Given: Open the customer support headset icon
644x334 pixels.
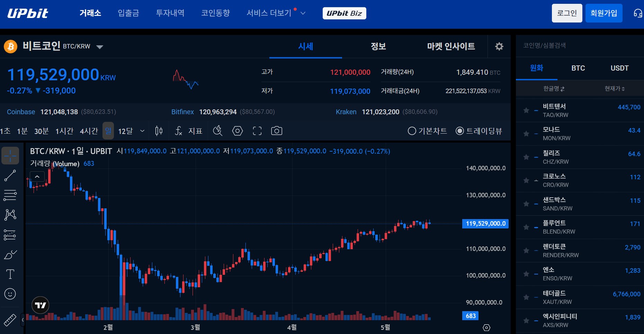Looking at the screenshot, I should click(638, 13).
